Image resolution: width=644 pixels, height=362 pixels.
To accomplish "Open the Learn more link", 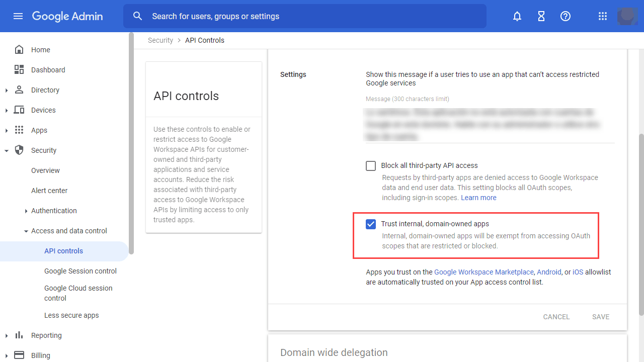I will click(x=478, y=198).
